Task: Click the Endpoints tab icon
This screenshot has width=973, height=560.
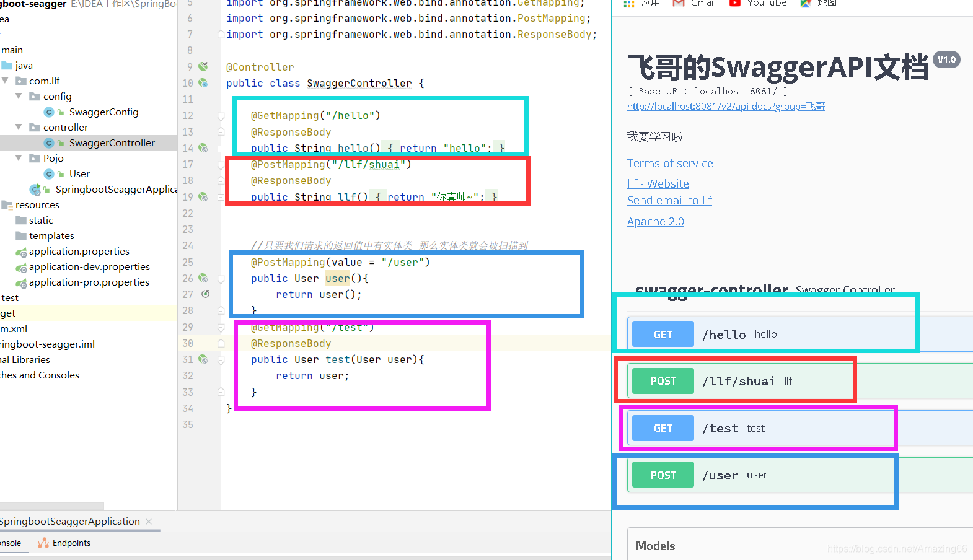Action: pos(43,543)
